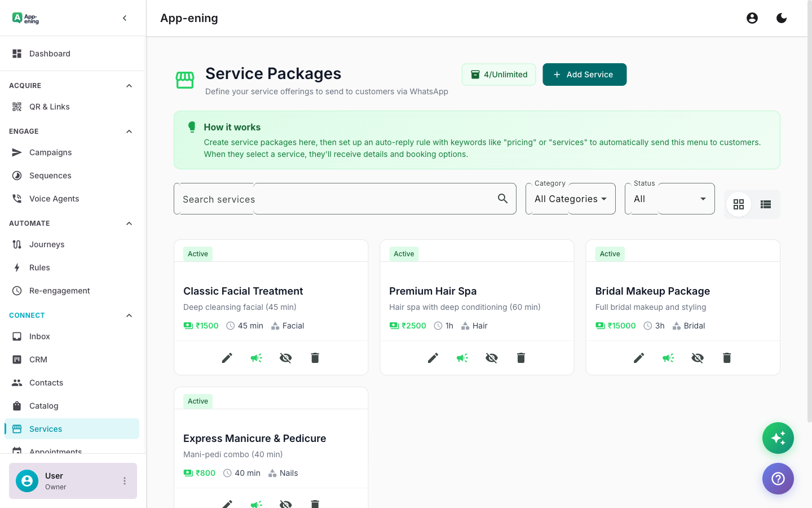Click the Add Service button
812x508 pixels.
[x=584, y=74]
